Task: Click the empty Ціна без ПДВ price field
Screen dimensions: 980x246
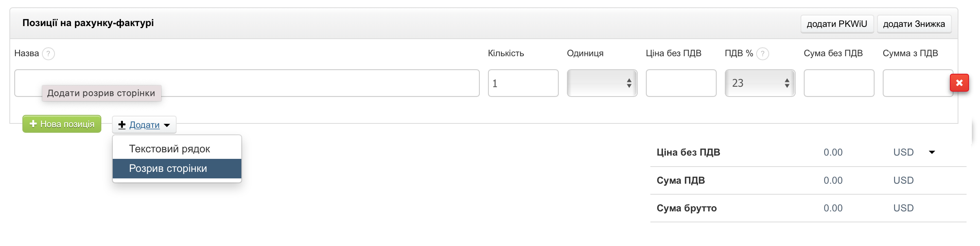Action: pos(681,83)
